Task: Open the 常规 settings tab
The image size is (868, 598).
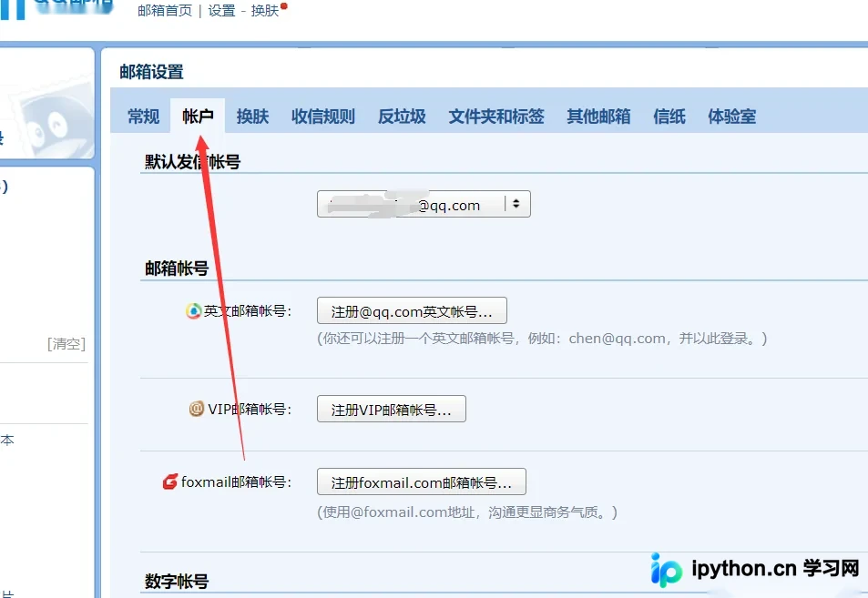Action: coord(143,117)
